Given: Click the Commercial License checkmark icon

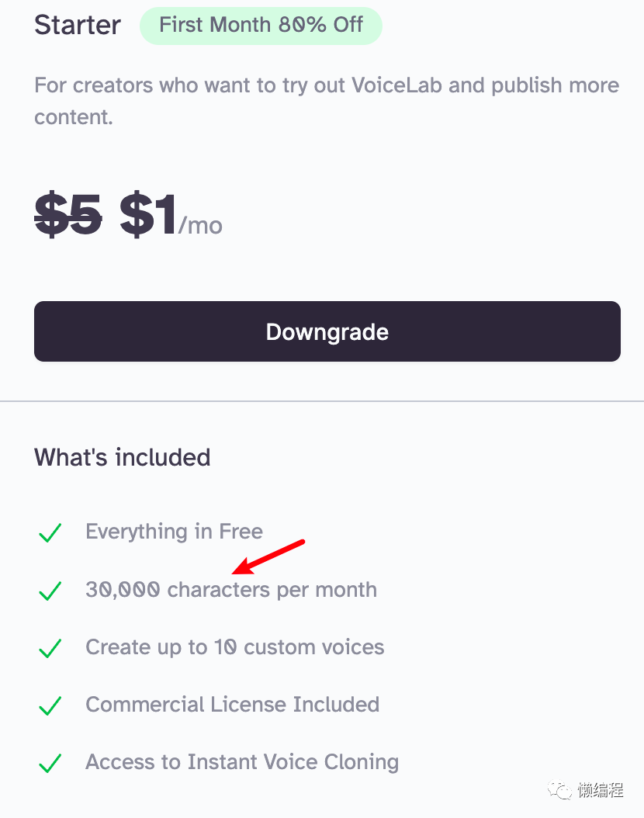Looking at the screenshot, I should click(x=50, y=705).
